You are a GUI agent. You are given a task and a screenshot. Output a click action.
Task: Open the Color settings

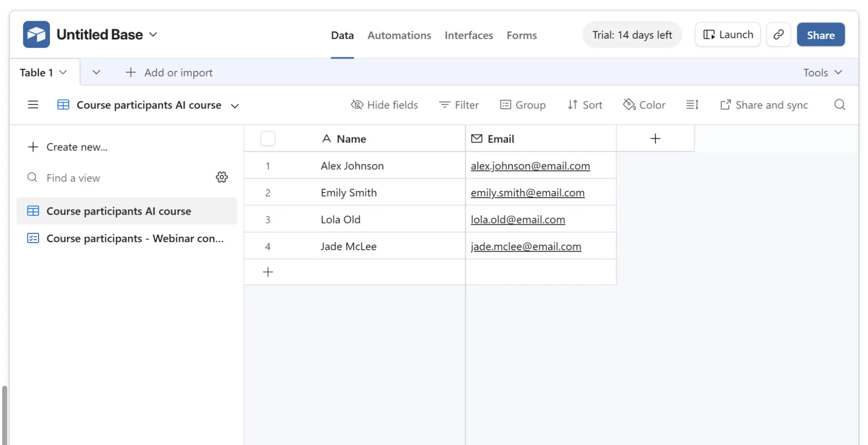[644, 105]
